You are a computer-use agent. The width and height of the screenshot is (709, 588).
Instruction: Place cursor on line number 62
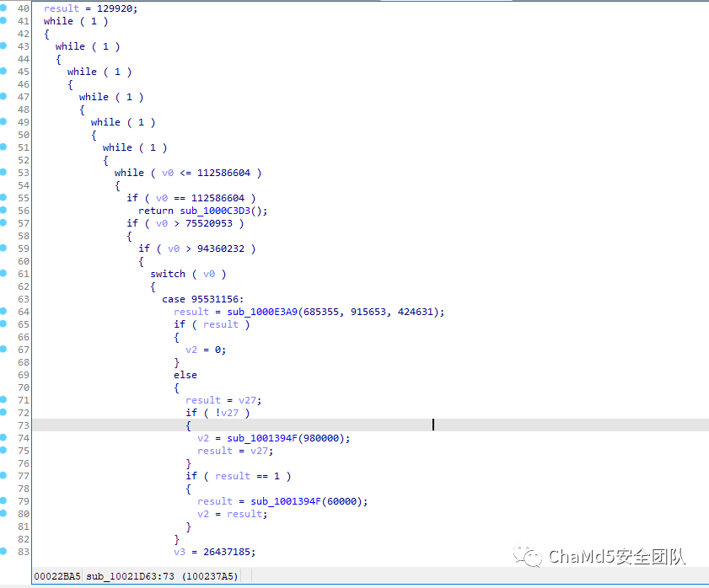click(x=24, y=286)
